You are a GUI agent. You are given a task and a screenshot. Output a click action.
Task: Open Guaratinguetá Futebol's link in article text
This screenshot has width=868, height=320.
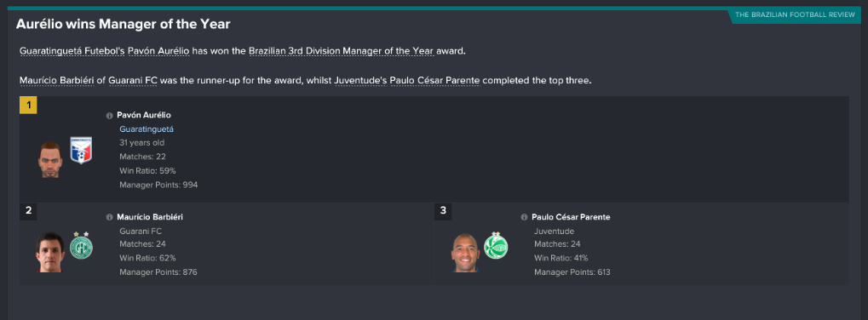coord(72,51)
